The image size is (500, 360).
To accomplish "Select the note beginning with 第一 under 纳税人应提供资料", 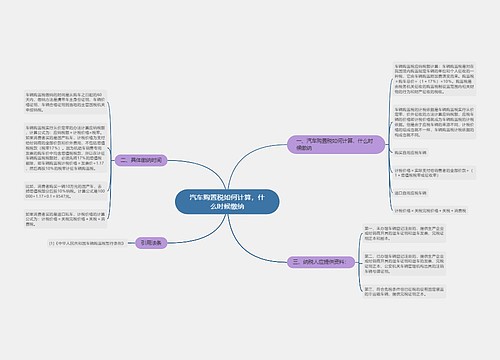I will point(404,234).
